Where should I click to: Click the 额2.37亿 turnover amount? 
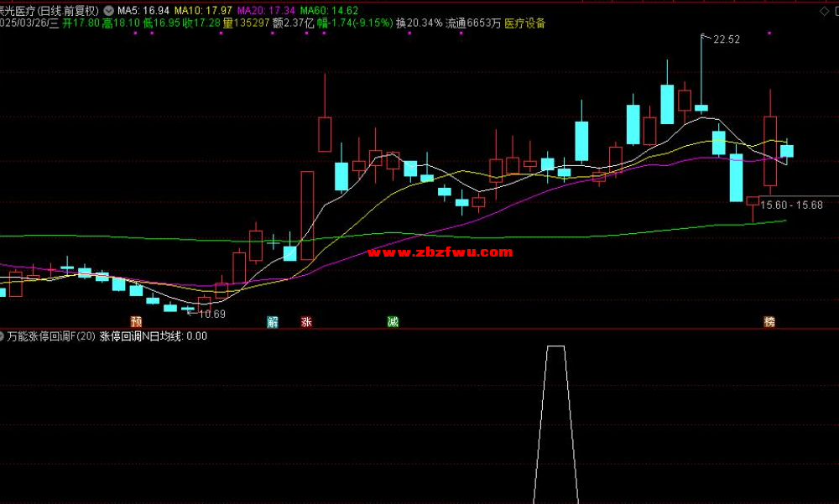(x=293, y=23)
